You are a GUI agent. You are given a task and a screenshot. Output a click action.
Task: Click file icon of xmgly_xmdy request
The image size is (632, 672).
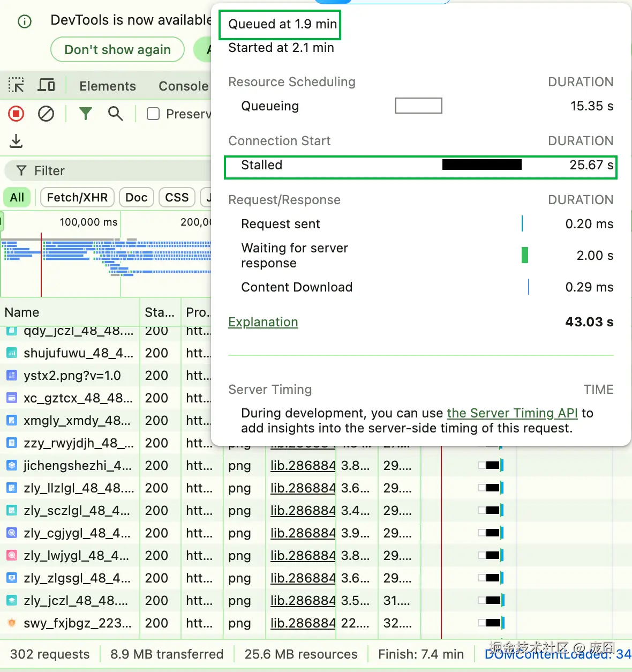click(x=11, y=421)
